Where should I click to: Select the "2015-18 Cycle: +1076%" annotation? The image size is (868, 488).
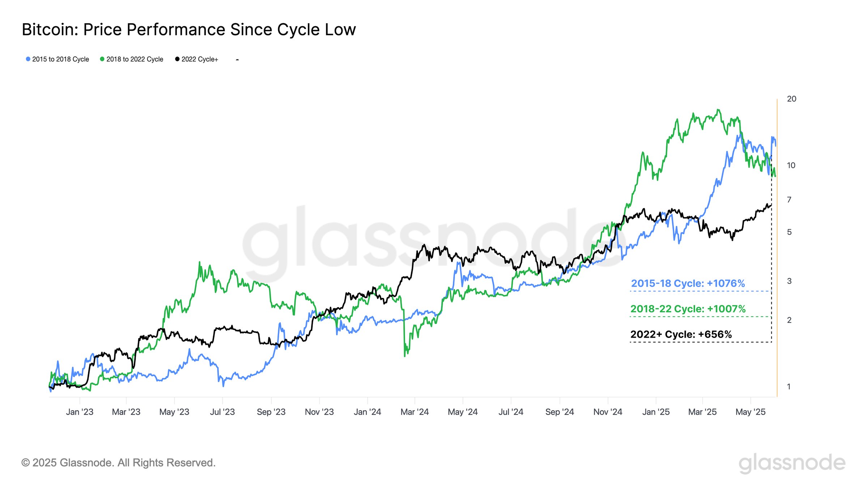coord(688,283)
